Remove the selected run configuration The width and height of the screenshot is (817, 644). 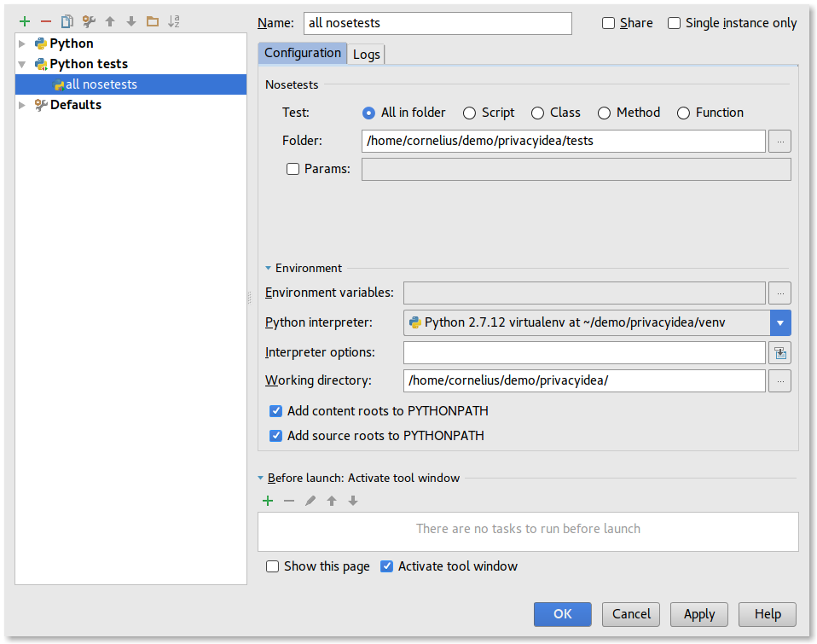[46, 21]
